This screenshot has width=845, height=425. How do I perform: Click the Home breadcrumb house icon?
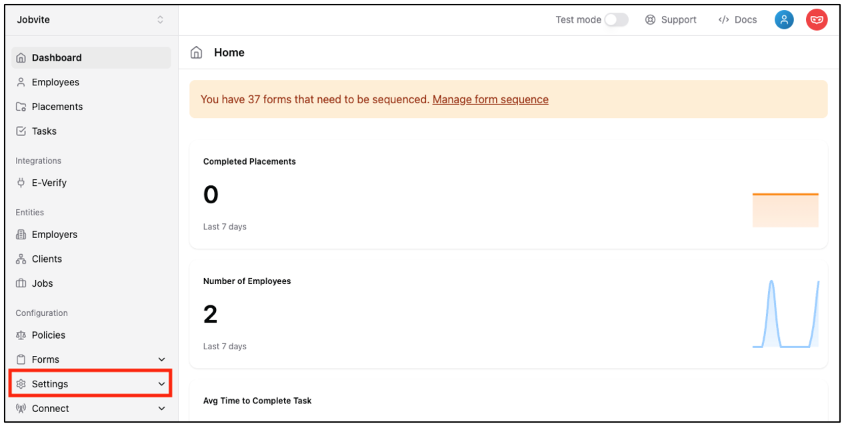tap(197, 52)
